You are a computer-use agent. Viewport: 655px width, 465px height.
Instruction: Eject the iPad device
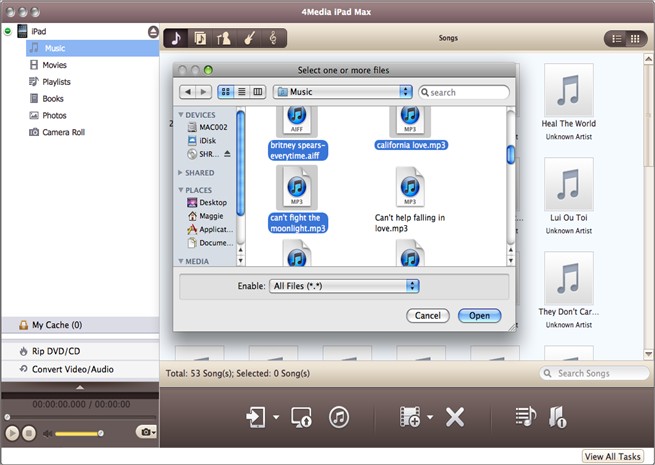(x=153, y=32)
